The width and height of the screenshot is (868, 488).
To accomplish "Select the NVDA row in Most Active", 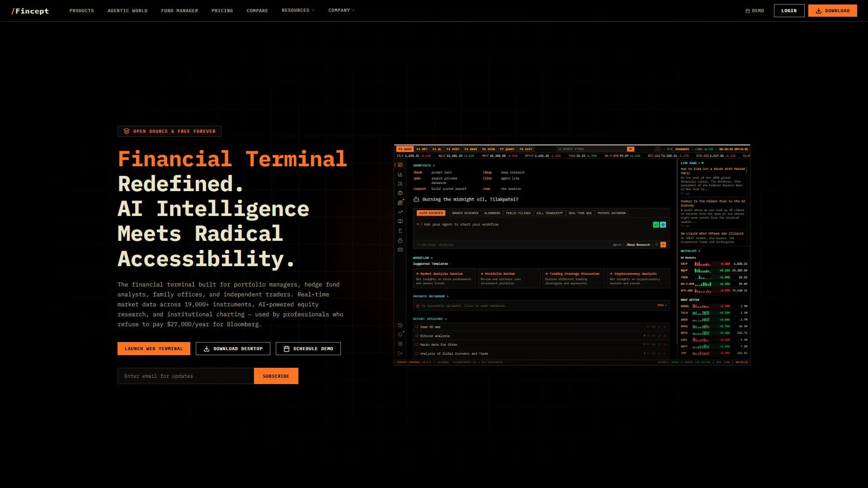I will (x=714, y=326).
